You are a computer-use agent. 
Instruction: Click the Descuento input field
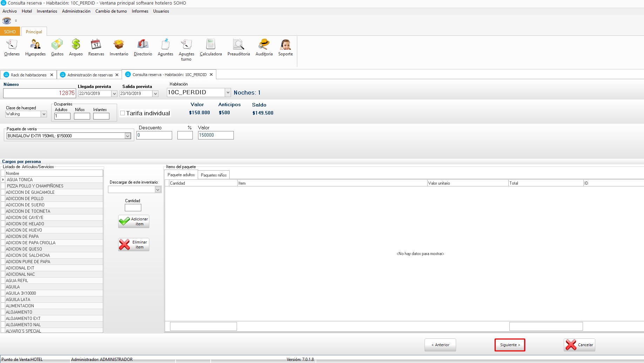point(154,135)
